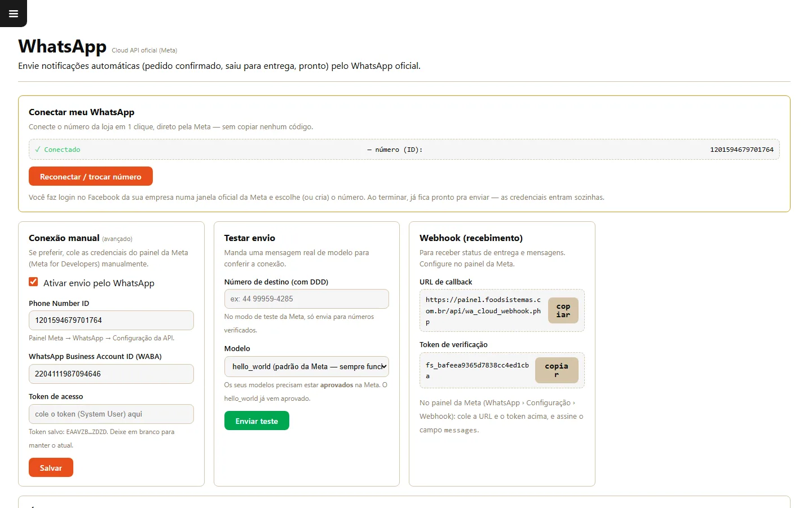
Task: Click the Conectado status box
Action: [x=404, y=150]
